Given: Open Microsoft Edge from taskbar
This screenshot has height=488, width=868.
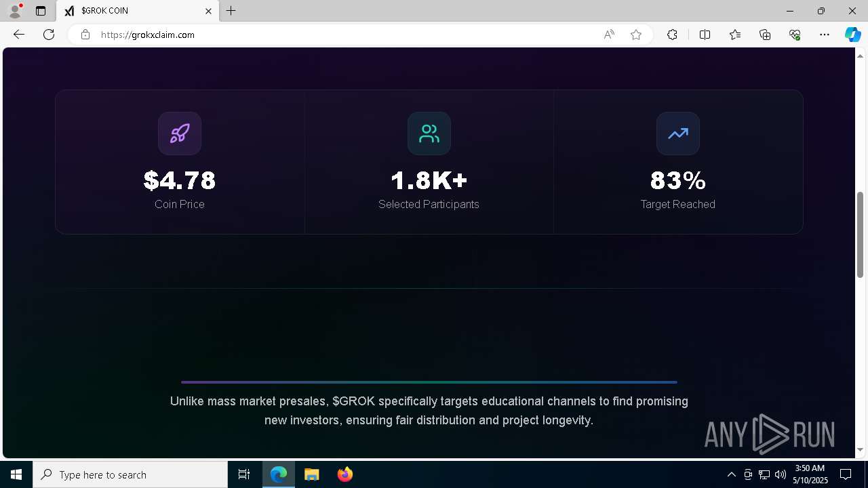Looking at the screenshot, I should [x=279, y=474].
